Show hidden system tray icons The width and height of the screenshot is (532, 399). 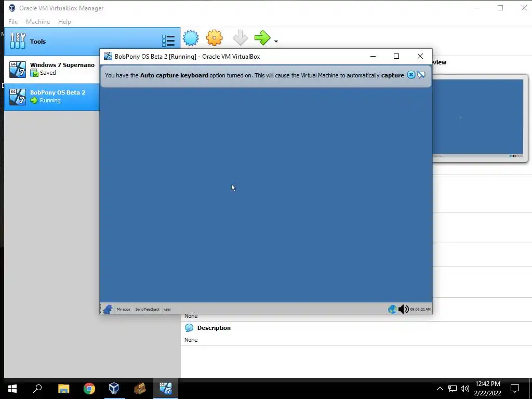[x=440, y=389]
